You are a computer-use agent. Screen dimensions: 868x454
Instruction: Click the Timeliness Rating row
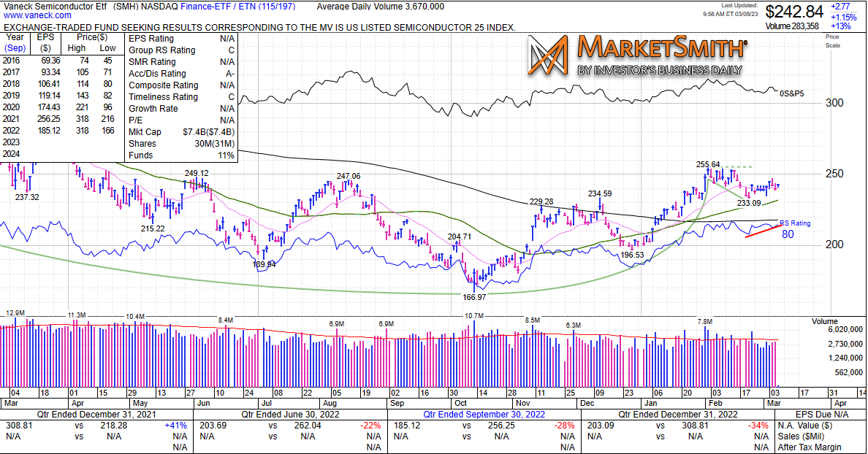[x=182, y=96]
